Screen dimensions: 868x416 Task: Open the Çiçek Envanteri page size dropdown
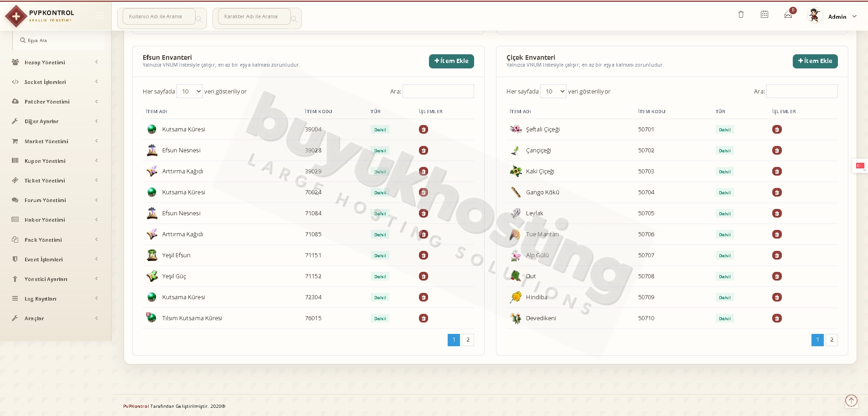(x=553, y=91)
